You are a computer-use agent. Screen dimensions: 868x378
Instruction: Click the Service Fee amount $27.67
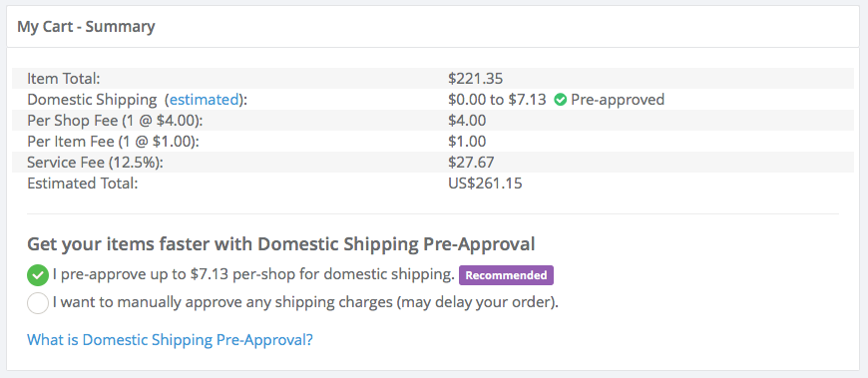(x=471, y=163)
